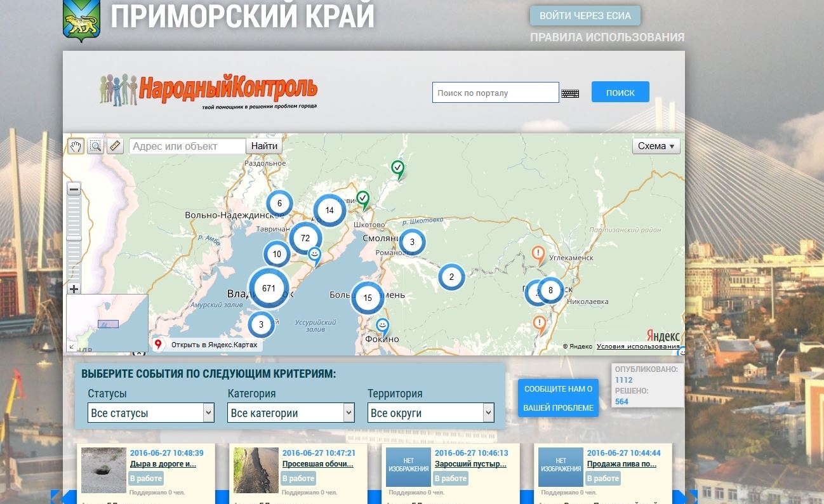This screenshot has width=824, height=504.
Task: Activate the magnifier area-zoom tool
Action: point(95,147)
